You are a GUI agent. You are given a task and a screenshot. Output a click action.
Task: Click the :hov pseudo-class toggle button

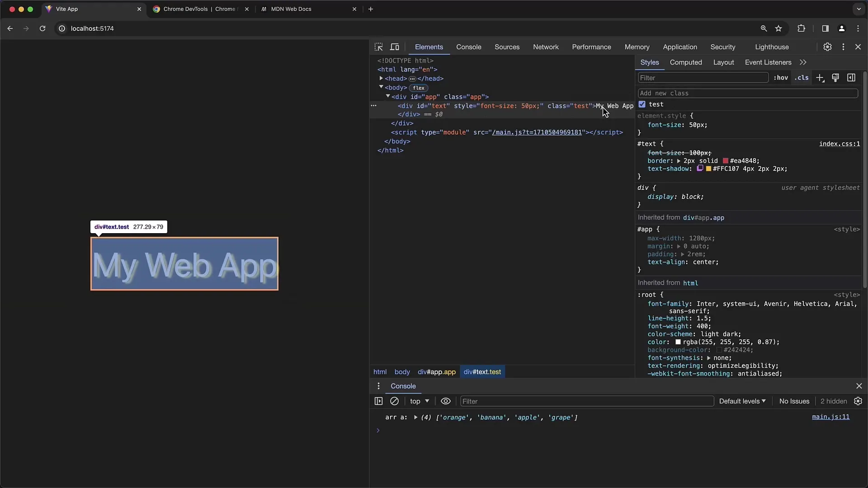780,78
